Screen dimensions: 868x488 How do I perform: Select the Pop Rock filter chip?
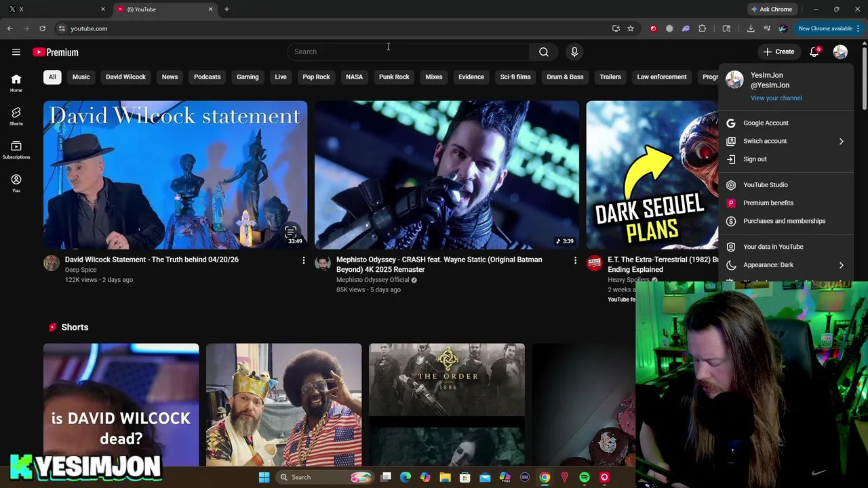[316, 77]
